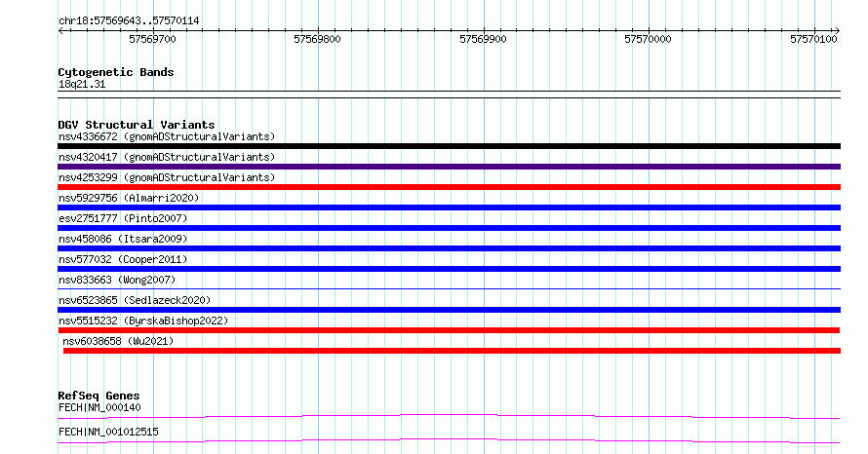Open variant nsv5929756 (Almarri2020) label
This screenshot has height=454, width=868.
coord(129,198)
